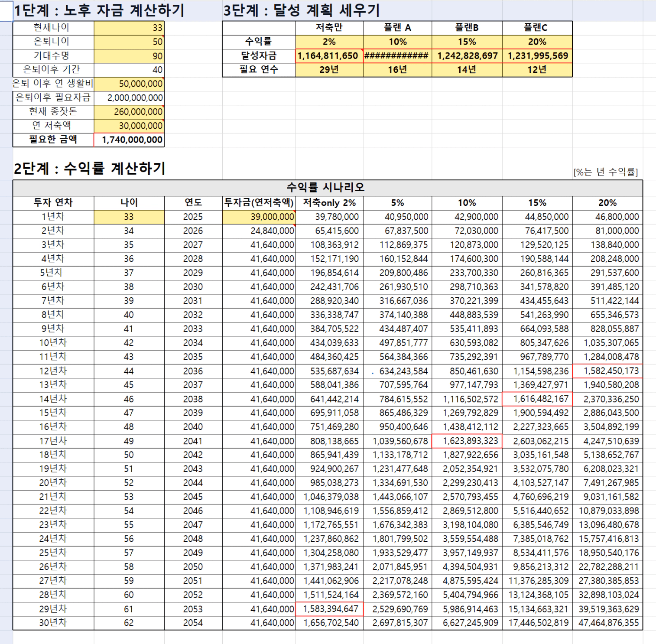This screenshot has width=656, height=644.
Task: Select the highlighted 1,616,482,167 cell
Action: tap(537, 399)
